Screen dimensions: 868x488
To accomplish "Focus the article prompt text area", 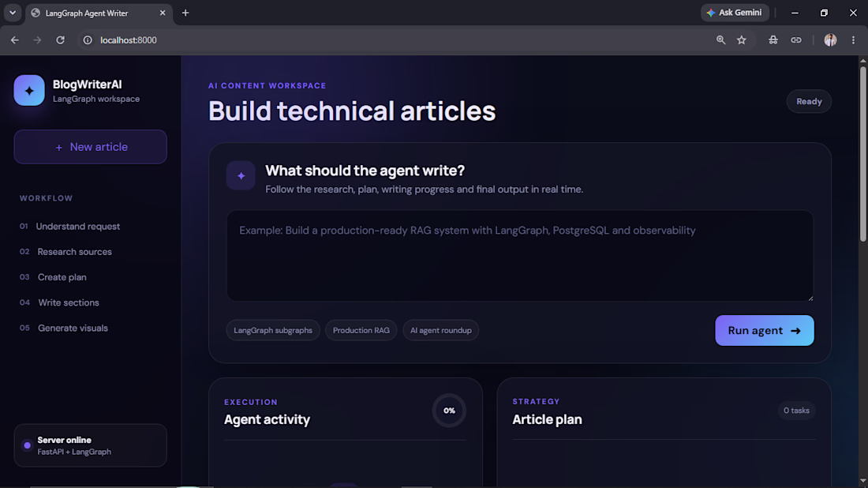I will click(x=520, y=255).
